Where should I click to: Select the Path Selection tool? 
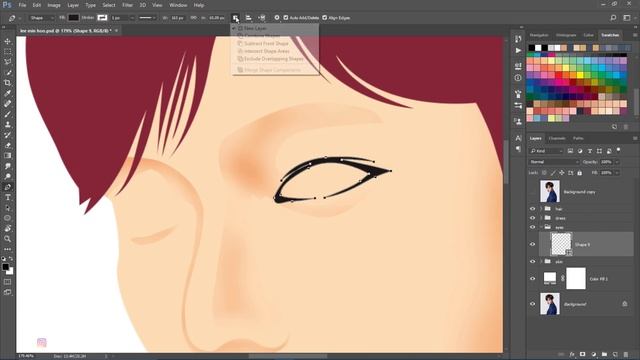(x=8, y=208)
